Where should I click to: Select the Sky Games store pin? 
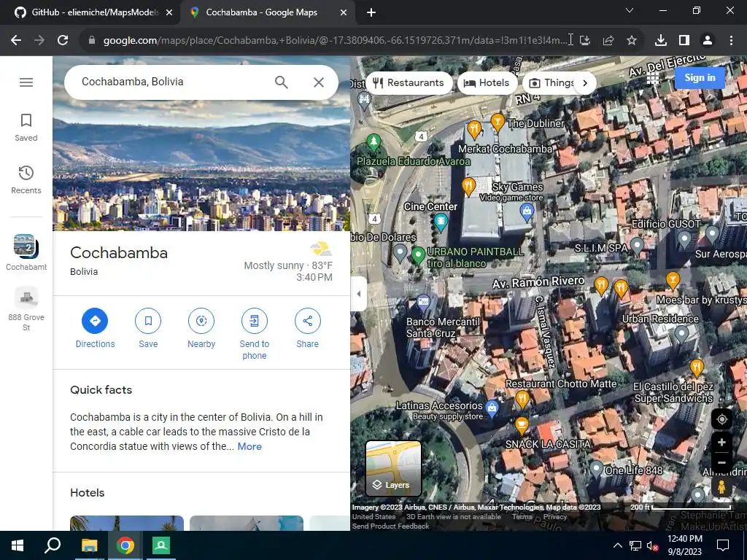point(527,211)
